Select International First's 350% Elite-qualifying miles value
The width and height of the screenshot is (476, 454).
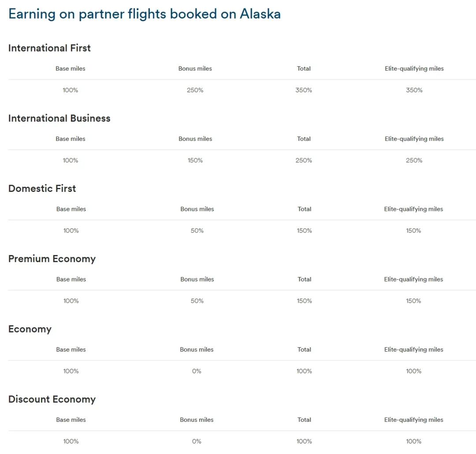pyautogui.click(x=414, y=90)
